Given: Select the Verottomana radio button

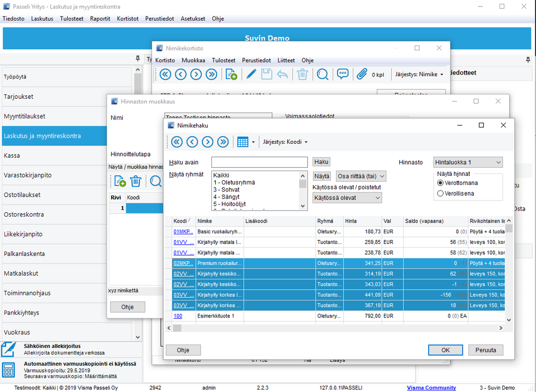Looking at the screenshot, I should point(440,183).
